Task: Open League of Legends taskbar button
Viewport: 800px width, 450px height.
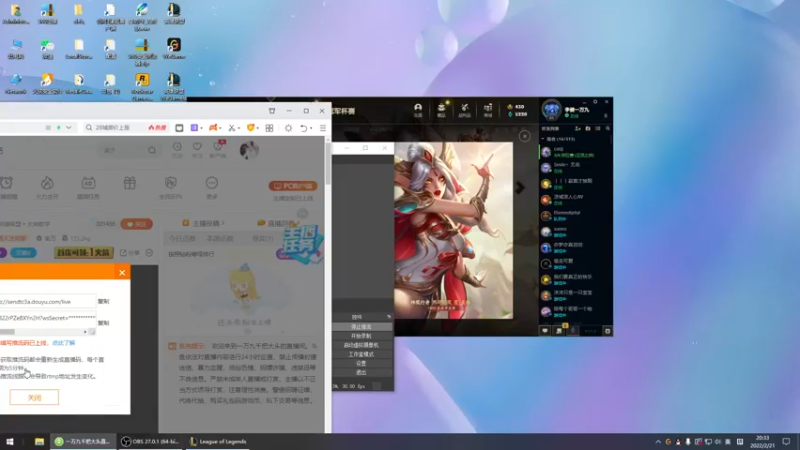Action: click(x=218, y=441)
